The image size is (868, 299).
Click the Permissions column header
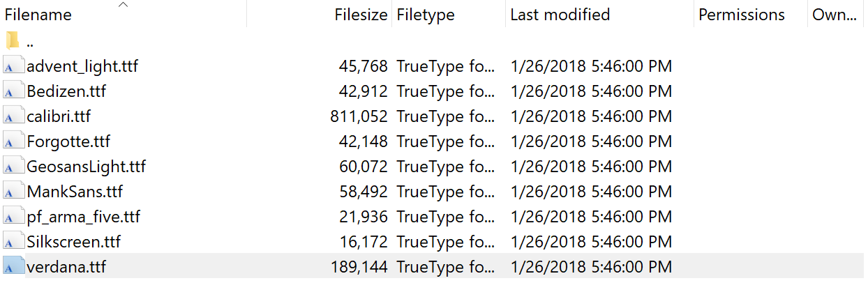coord(742,15)
